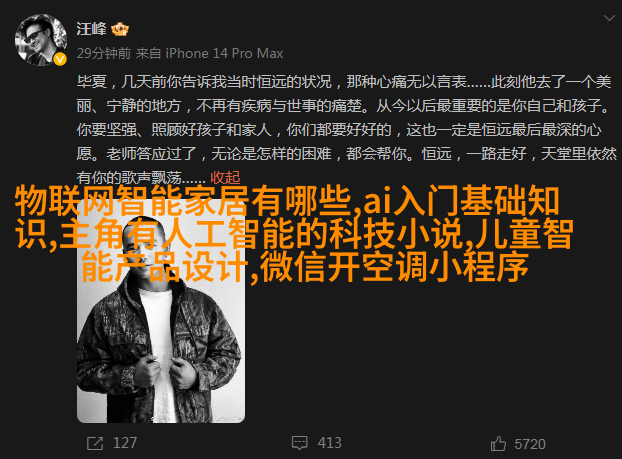Screen dimensions: 622x459
Task: Expand the post options chevron menu
Action: (x=609, y=18)
